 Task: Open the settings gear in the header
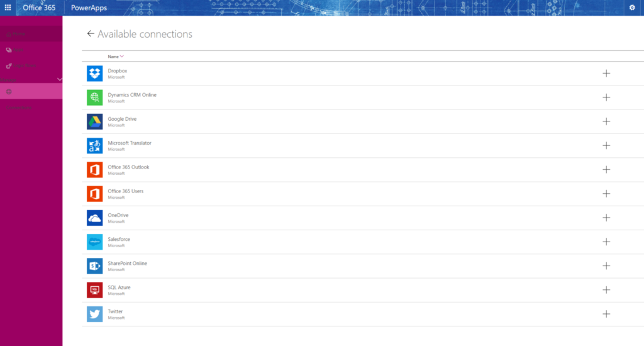[x=632, y=8]
